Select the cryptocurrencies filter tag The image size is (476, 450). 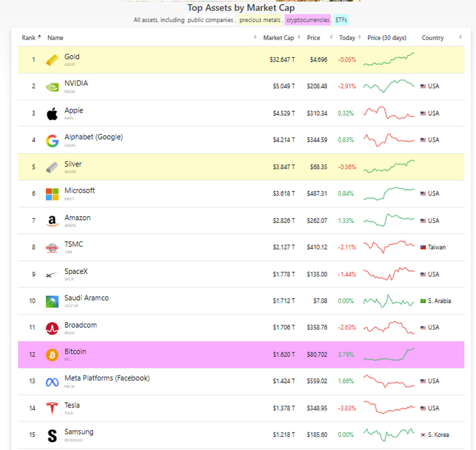tap(308, 20)
